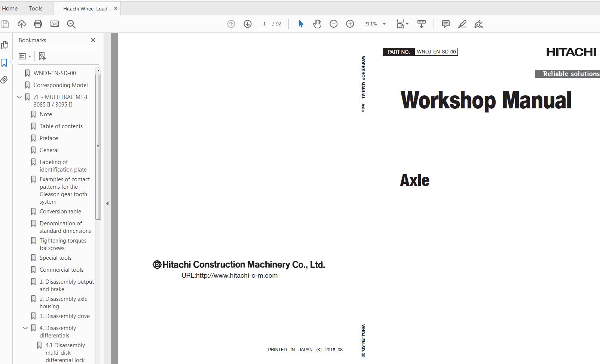Screen dimensions: 600x364
Task: Open 1. Disassembly output and brake bookmark
Action: [67, 286]
